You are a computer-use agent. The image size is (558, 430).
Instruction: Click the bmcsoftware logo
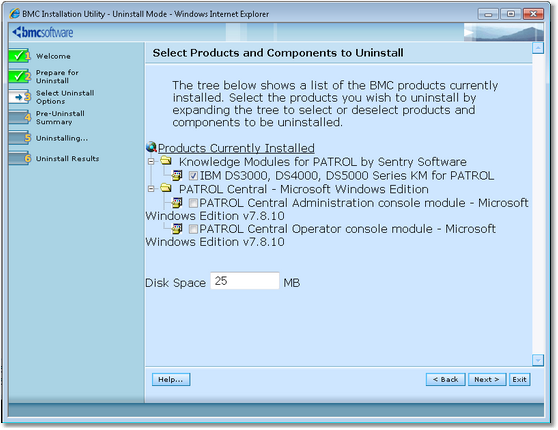coord(43,32)
